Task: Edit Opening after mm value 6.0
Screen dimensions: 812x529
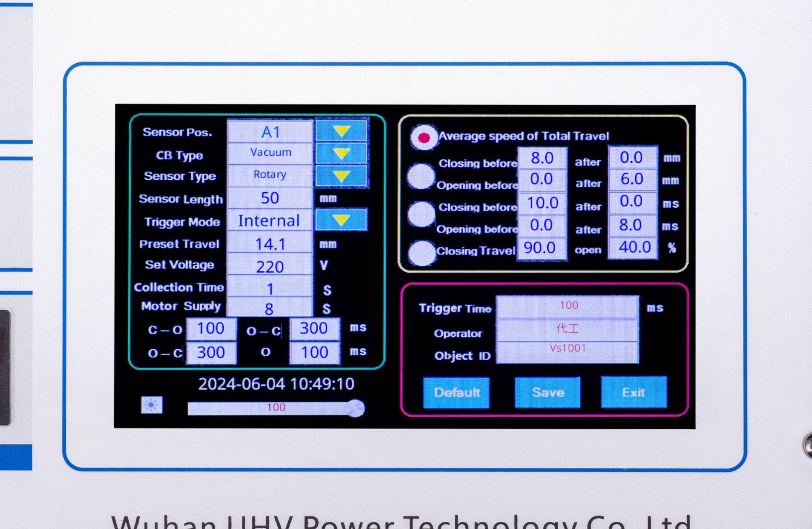Action: [633, 179]
